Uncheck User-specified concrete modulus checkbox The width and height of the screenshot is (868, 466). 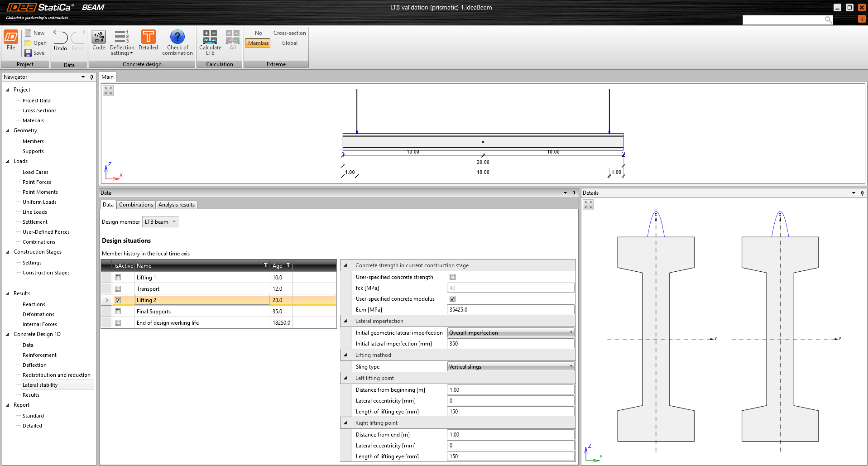pyautogui.click(x=452, y=299)
